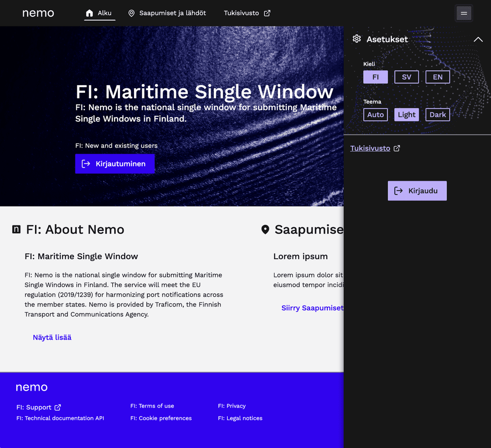
Task: Enable the Dark theme
Action: pos(437,115)
